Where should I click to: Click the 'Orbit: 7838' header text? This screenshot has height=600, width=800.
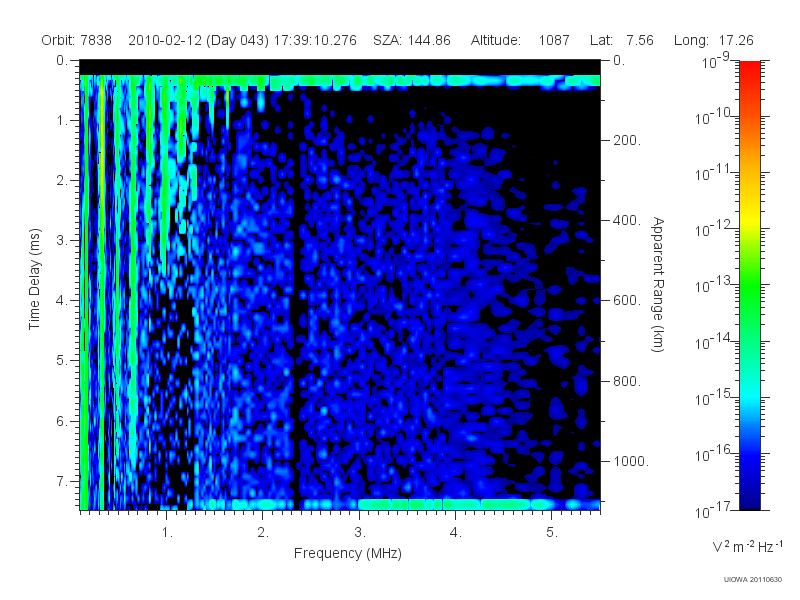point(77,40)
